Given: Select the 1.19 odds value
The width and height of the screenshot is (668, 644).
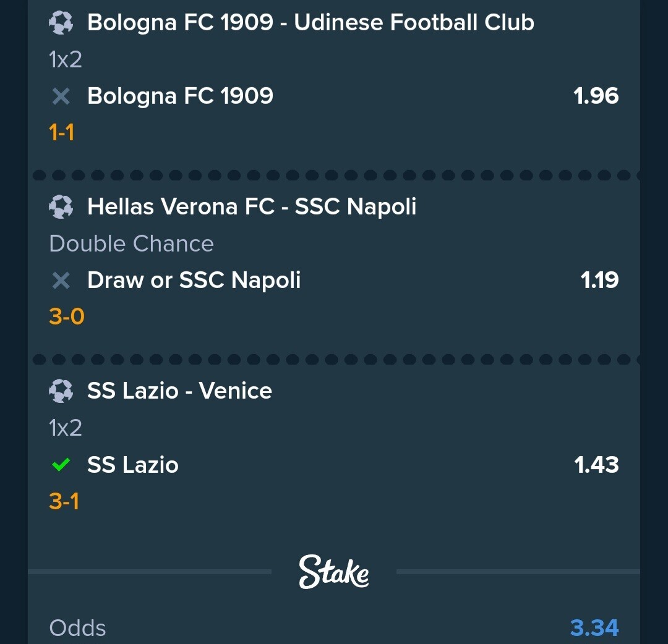Looking at the screenshot, I should point(599,281).
